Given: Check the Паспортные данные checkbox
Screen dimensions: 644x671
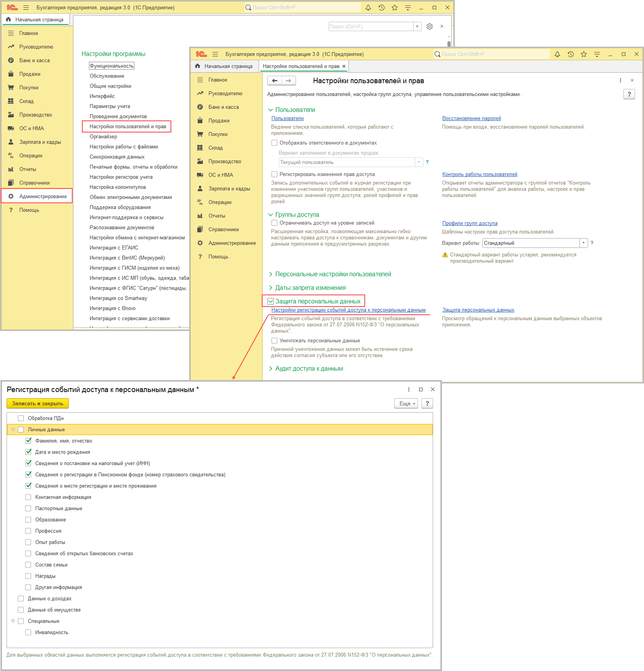Looking at the screenshot, I should pos(28,509).
